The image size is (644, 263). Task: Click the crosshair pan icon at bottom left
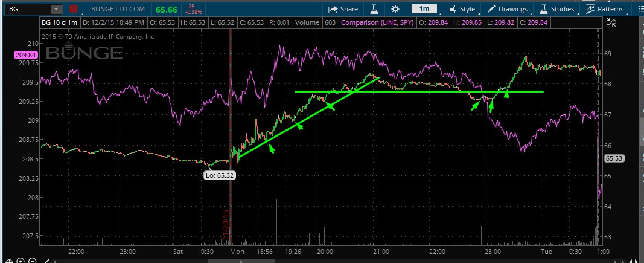click(9, 261)
